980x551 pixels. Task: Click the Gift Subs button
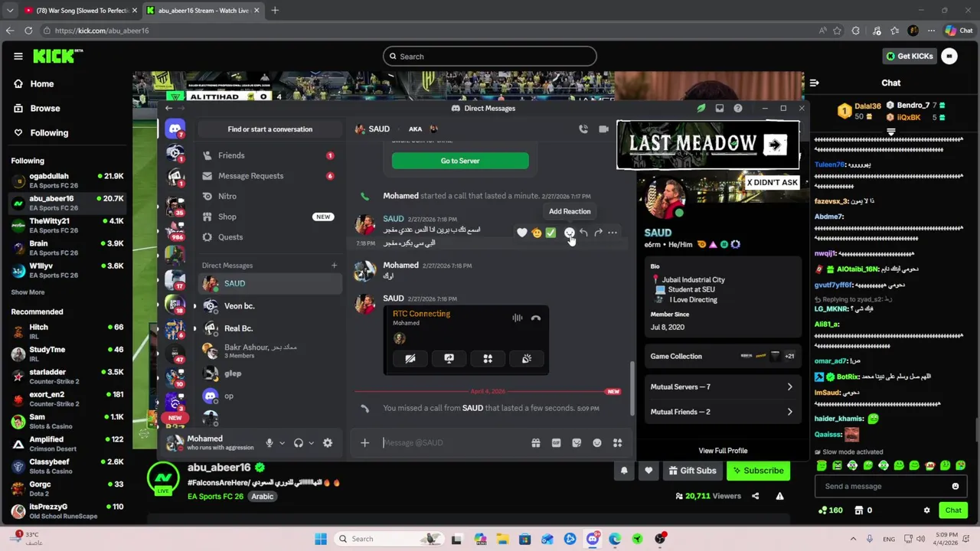(692, 471)
